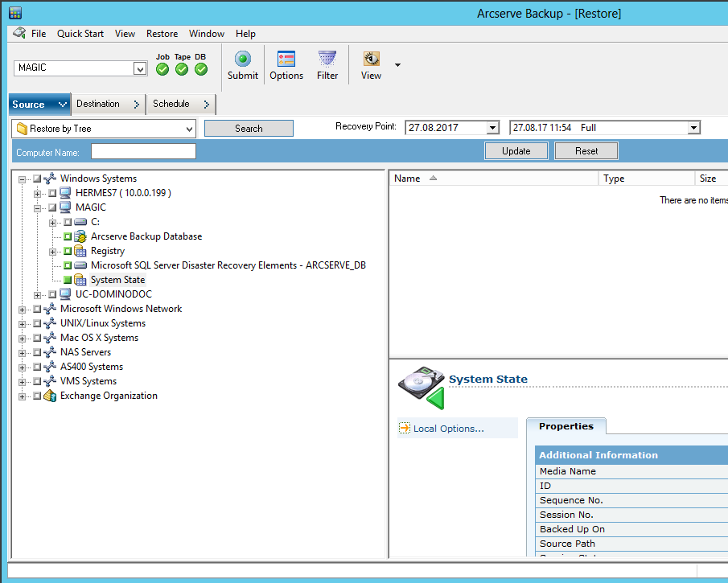Sort by the Name column header

coord(494,179)
